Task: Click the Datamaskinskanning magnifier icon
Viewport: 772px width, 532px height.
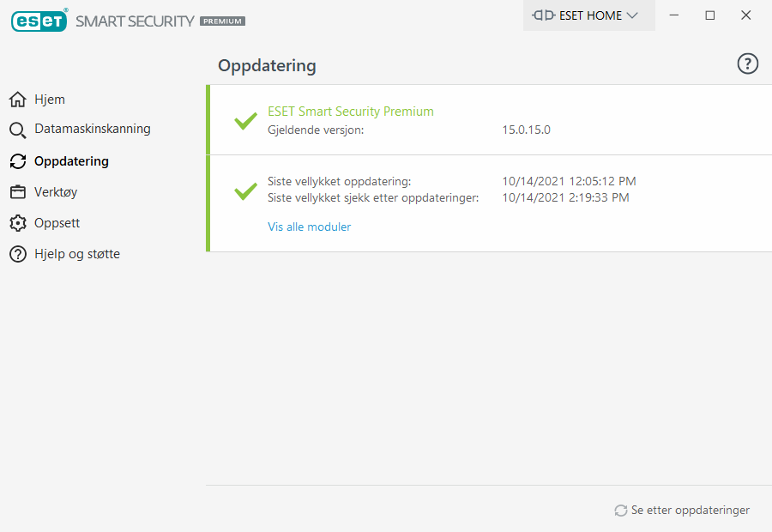Action: (18, 130)
